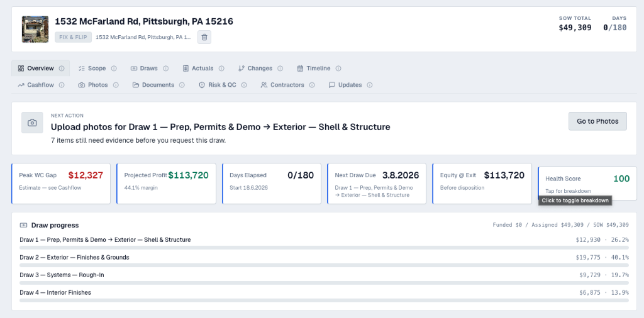Click the Equity @ Exit card
The width and height of the screenshot is (644, 318).
pyautogui.click(x=482, y=184)
